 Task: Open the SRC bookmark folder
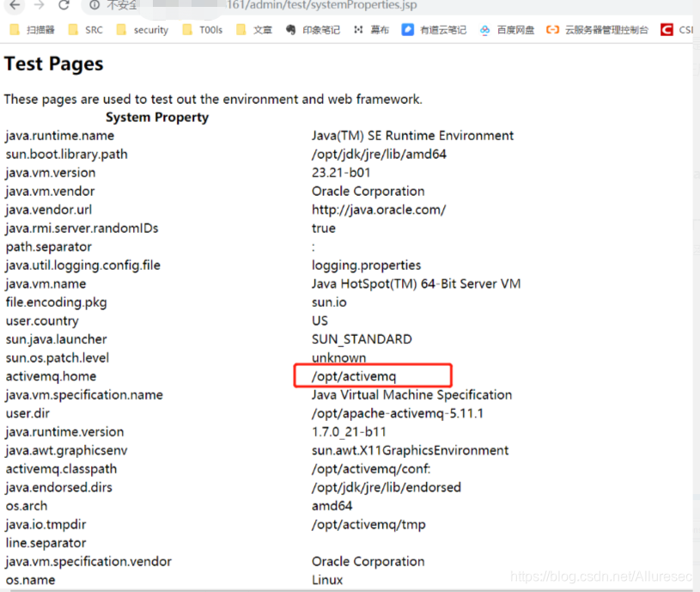tap(85, 30)
